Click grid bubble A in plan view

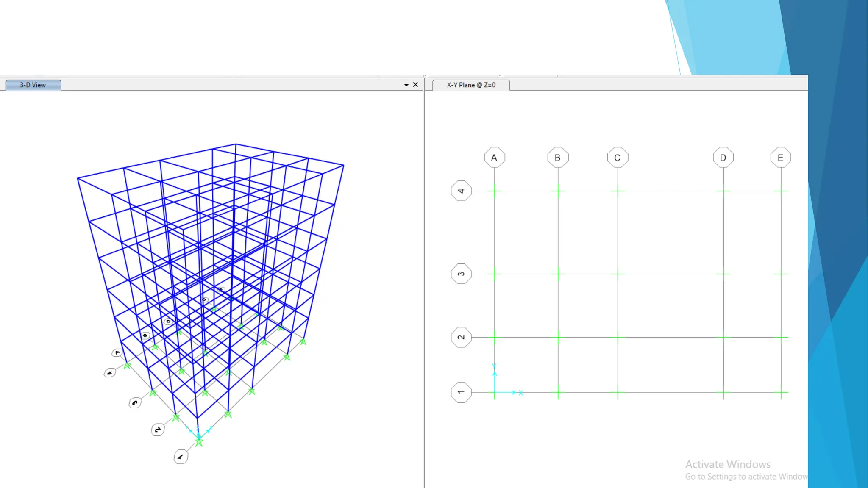pos(494,158)
